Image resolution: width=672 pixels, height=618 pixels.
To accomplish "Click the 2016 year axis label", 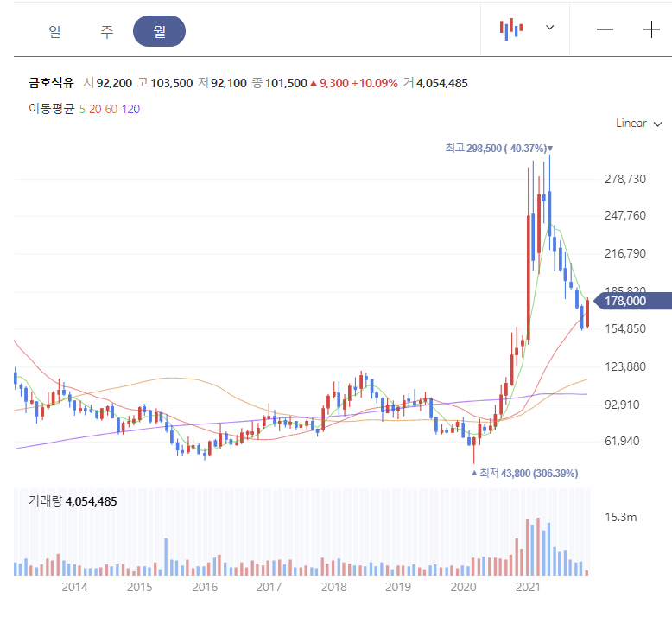I will [x=205, y=587].
